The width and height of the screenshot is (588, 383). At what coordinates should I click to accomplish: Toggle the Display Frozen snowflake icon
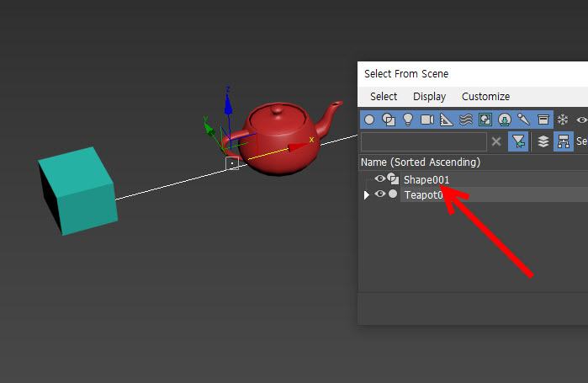point(563,120)
